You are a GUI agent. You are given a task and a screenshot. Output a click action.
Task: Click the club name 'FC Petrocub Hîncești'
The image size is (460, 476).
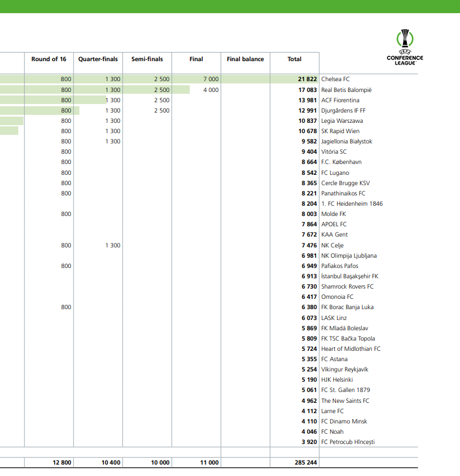click(x=348, y=442)
